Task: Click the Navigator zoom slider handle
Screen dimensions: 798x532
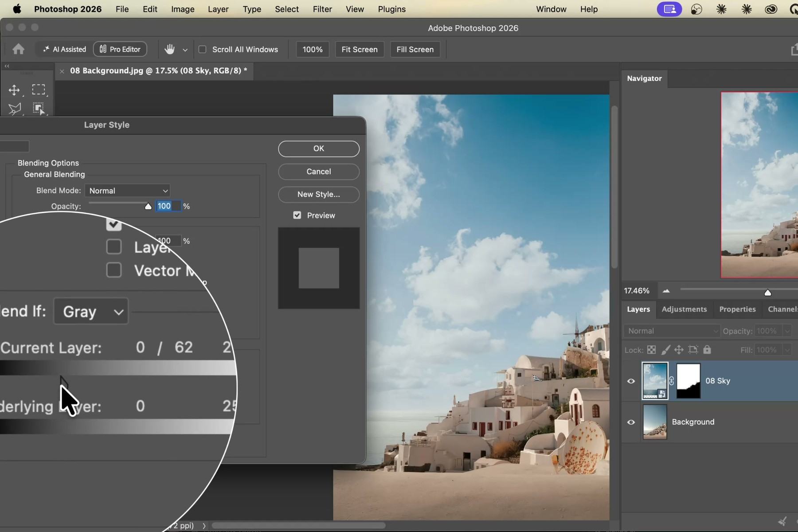Action: pos(768,293)
